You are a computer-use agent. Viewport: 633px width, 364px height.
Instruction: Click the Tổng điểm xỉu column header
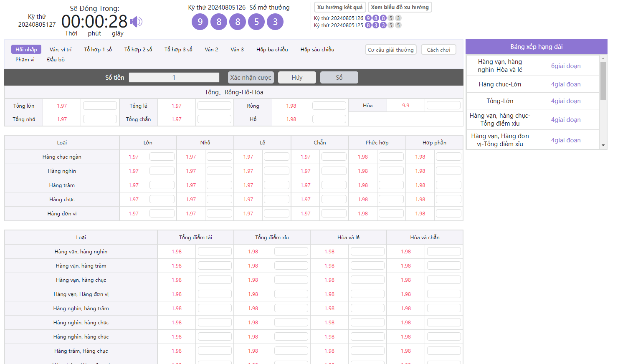pos(272,237)
